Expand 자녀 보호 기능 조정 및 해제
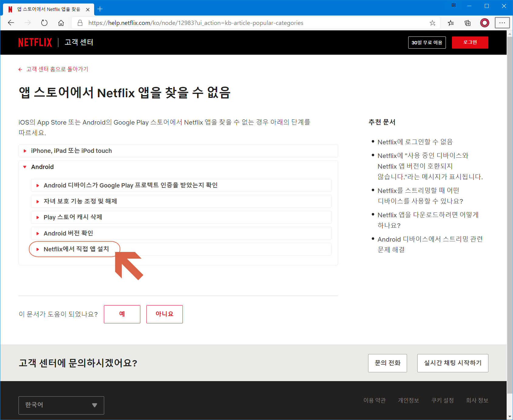The width and height of the screenshot is (513, 420). click(181, 201)
